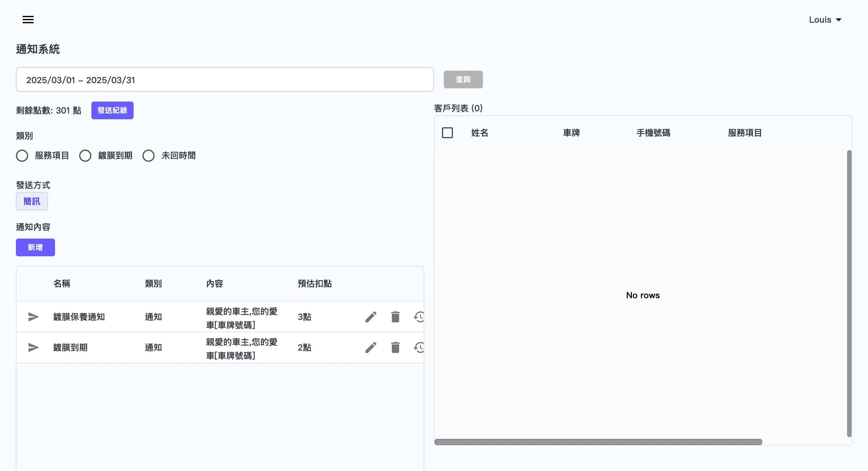Send the 鍍膜保養通知 notification via its arrow icon
The width and height of the screenshot is (868, 471).
[x=33, y=317]
